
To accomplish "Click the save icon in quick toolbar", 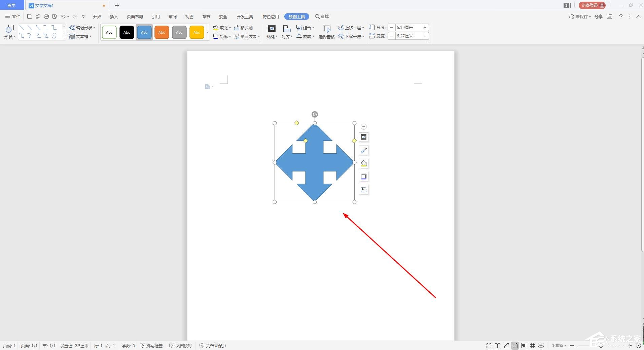I will (30, 17).
